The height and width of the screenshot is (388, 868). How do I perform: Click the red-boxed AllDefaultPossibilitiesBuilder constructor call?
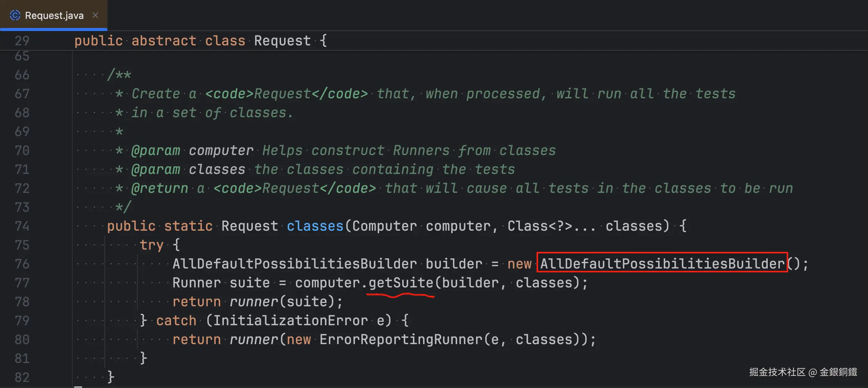click(662, 264)
